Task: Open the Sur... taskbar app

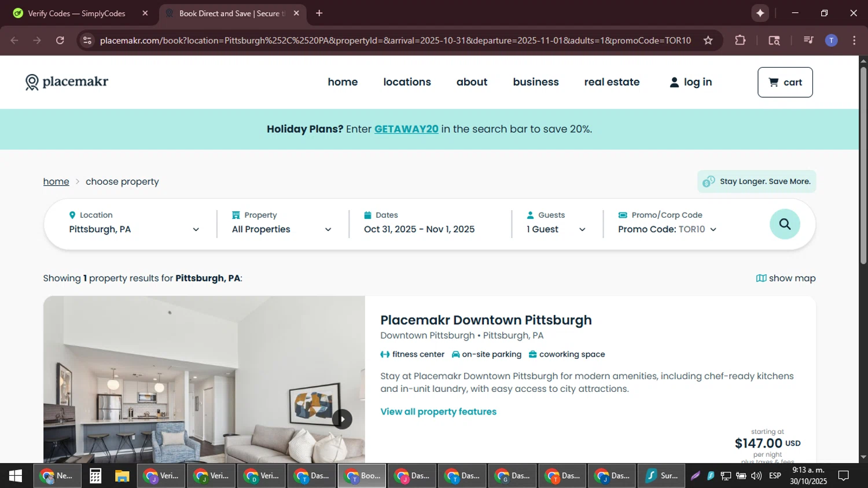Action: click(x=661, y=476)
